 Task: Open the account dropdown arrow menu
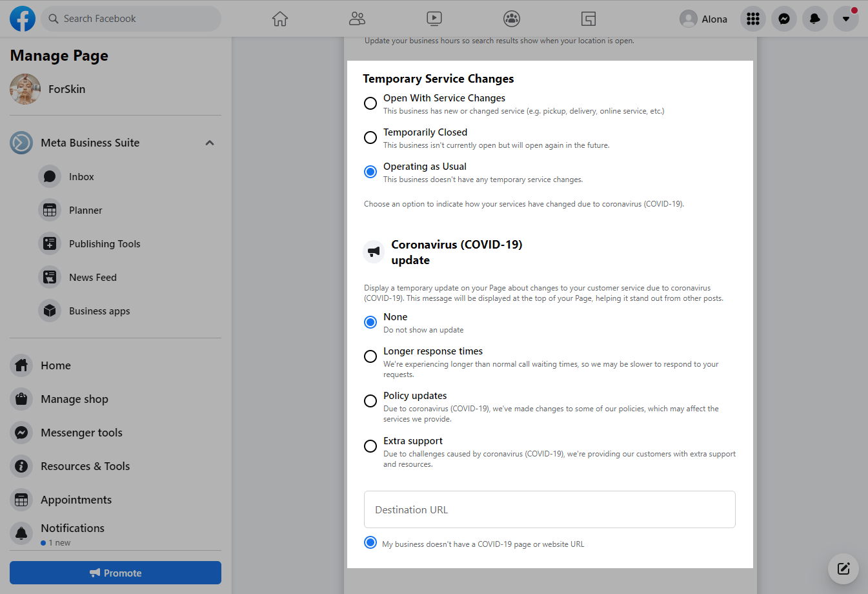coord(846,19)
